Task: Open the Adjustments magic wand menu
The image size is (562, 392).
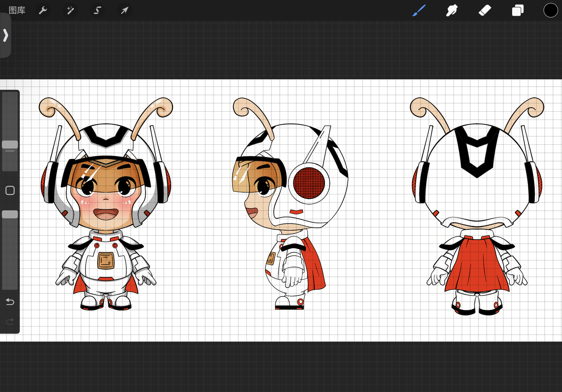Action: pos(70,10)
